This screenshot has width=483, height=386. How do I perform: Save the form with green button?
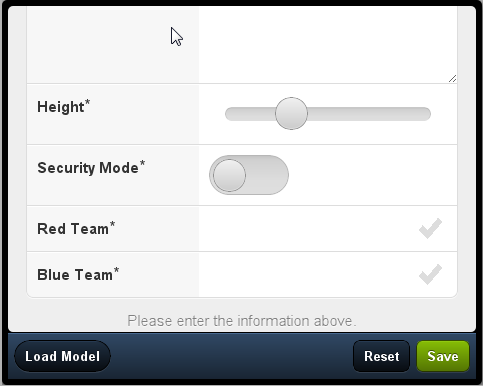[443, 356]
